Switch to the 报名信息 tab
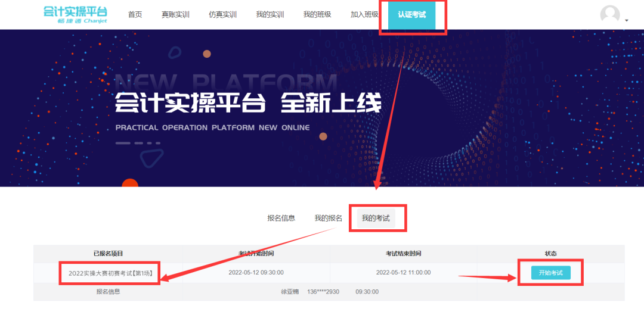This screenshot has height=315, width=644. (x=281, y=218)
